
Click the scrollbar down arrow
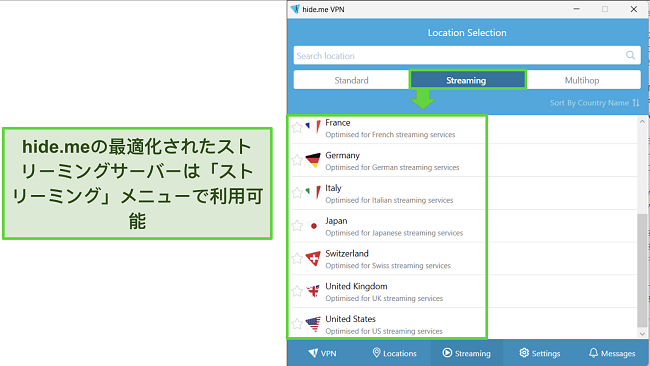pos(642,334)
